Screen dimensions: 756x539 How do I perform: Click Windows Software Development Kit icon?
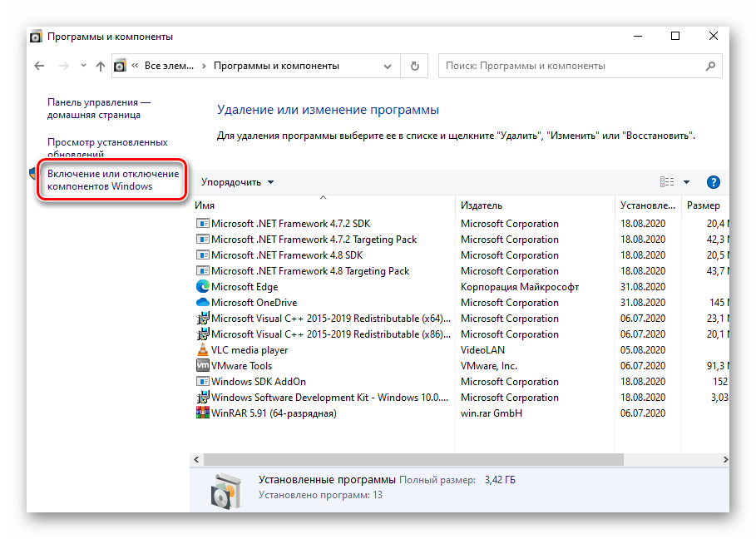202,398
